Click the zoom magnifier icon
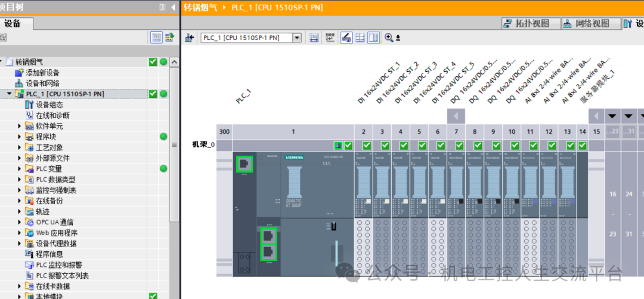This screenshot has width=644, height=299. pos(389,38)
